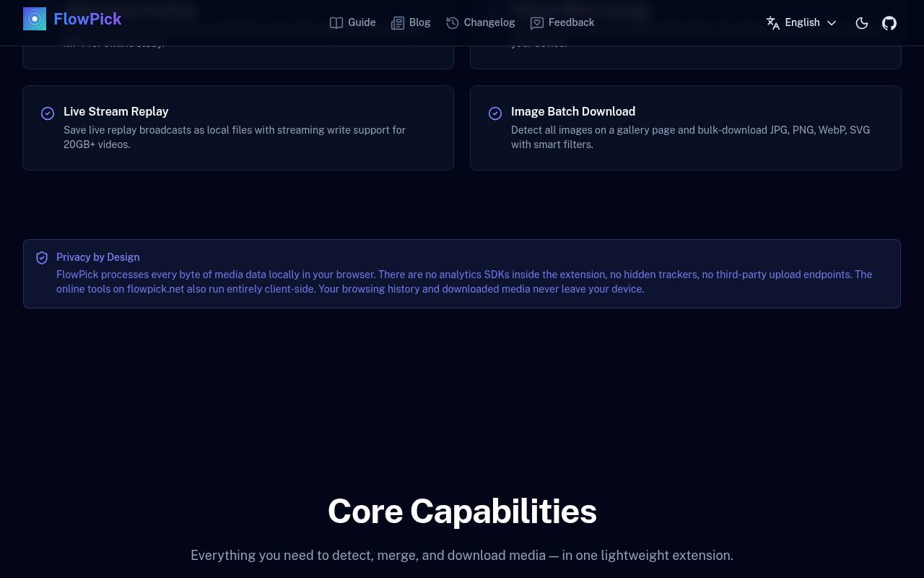Viewport: 924px width, 578px height.
Task: Open the Feedback page
Action: [562, 22]
